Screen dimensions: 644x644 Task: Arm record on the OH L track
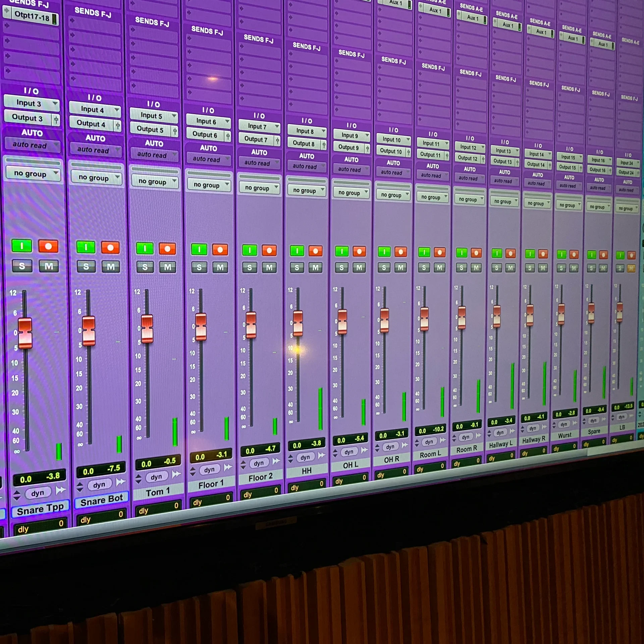pyautogui.click(x=359, y=252)
